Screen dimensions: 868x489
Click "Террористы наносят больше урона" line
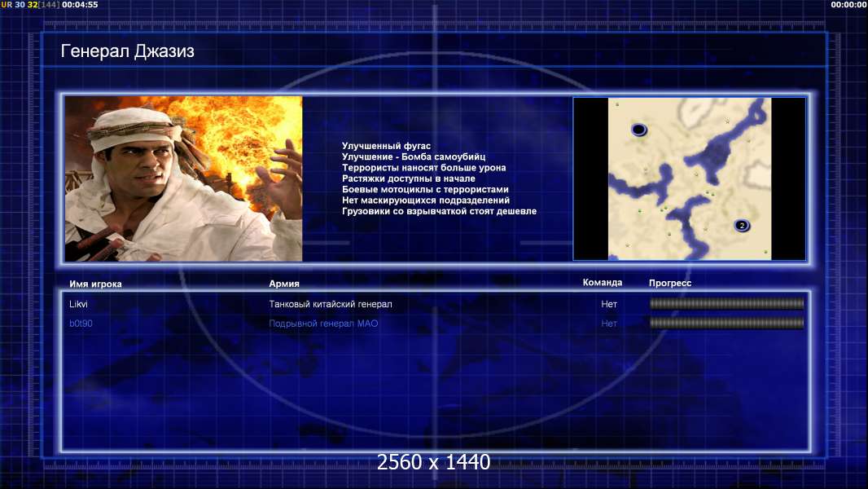[423, 167]
